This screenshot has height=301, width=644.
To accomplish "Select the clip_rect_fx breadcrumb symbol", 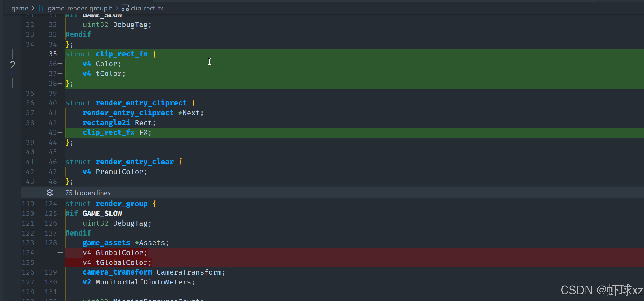I will point(147,8).
